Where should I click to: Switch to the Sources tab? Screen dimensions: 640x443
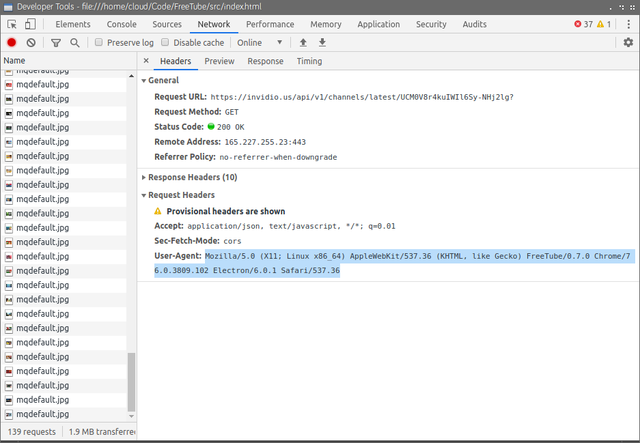(167, 24)
